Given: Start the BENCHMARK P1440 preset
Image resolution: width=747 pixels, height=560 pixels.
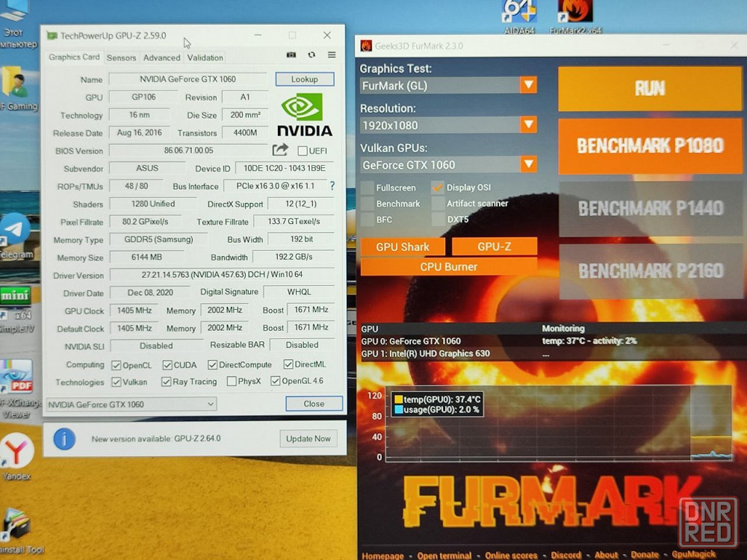Looking at the screenshot, I should pyautogui.click(x=651, y=208).
